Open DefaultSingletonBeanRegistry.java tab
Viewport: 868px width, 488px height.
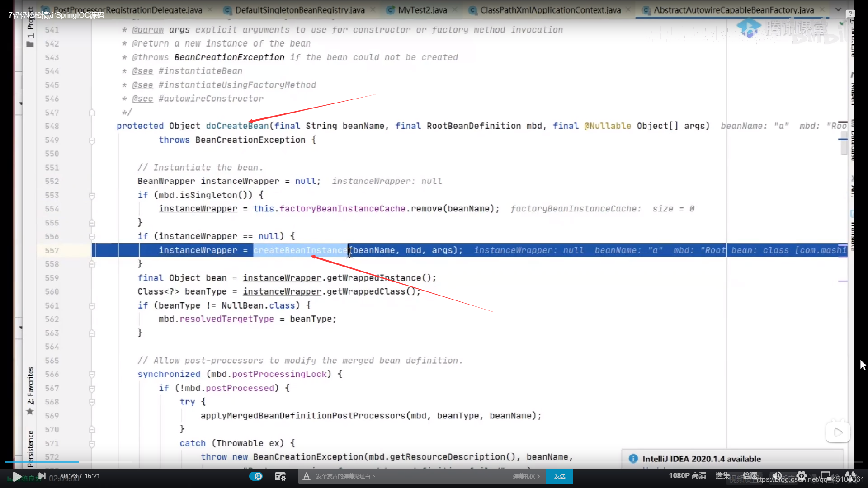(299, 10)
